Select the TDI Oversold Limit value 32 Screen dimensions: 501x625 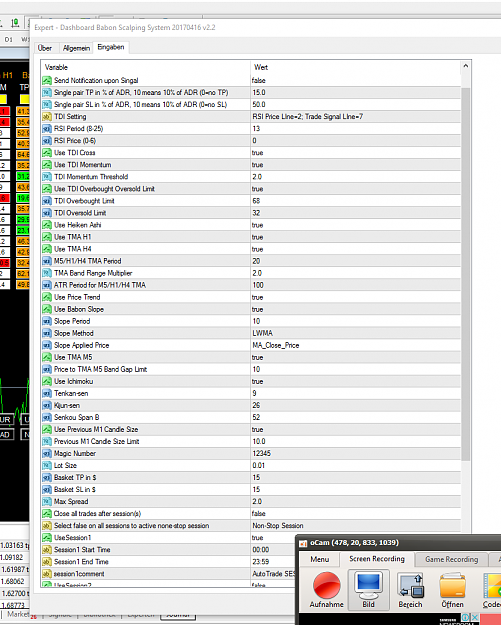pos(256,213)
